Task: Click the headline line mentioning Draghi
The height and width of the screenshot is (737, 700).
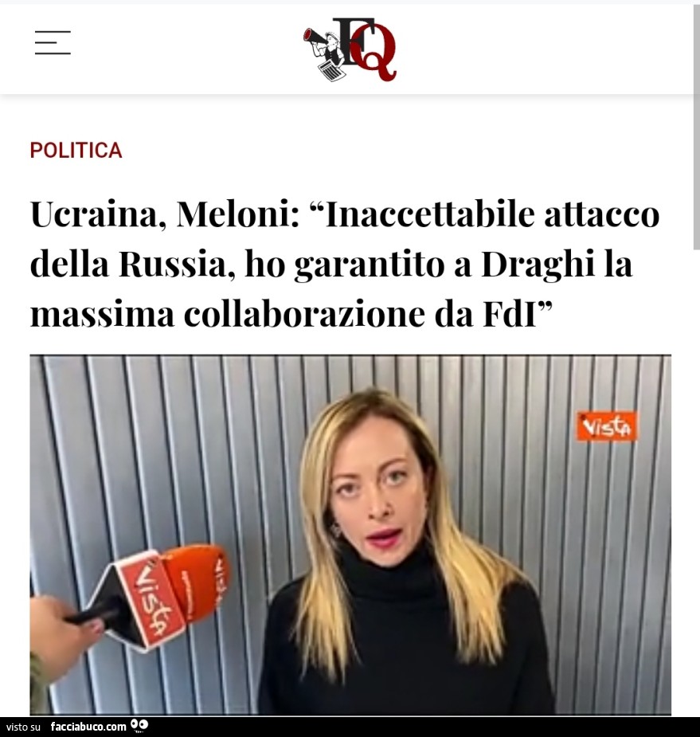Action: coord(331,265)
